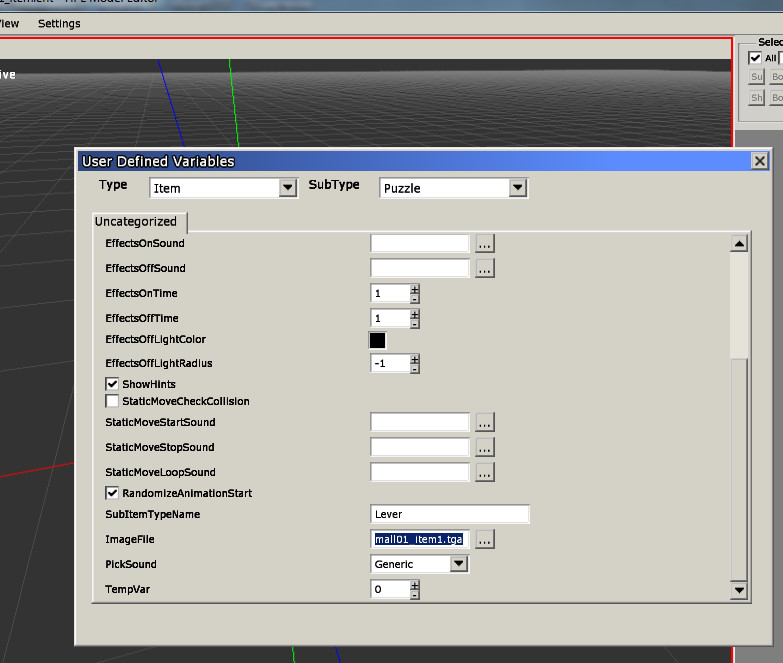The width and height of the screenshot is (783, 663).
Task: Uncheck RandomizeAnimationStart option
Action: (x=112, y=493)
